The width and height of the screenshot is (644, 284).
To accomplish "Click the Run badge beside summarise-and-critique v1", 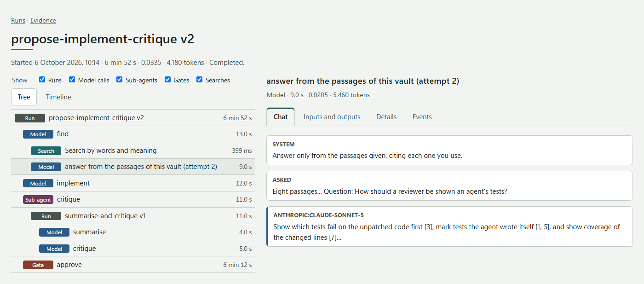I will [x=46, y=216].
